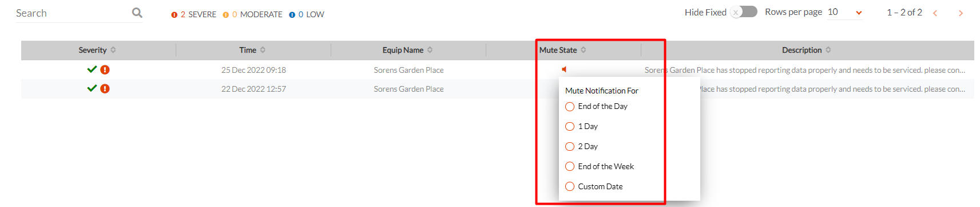The image size is (980, 207).
Task: Click the search magnifier icon
Action: pos(137,13)
